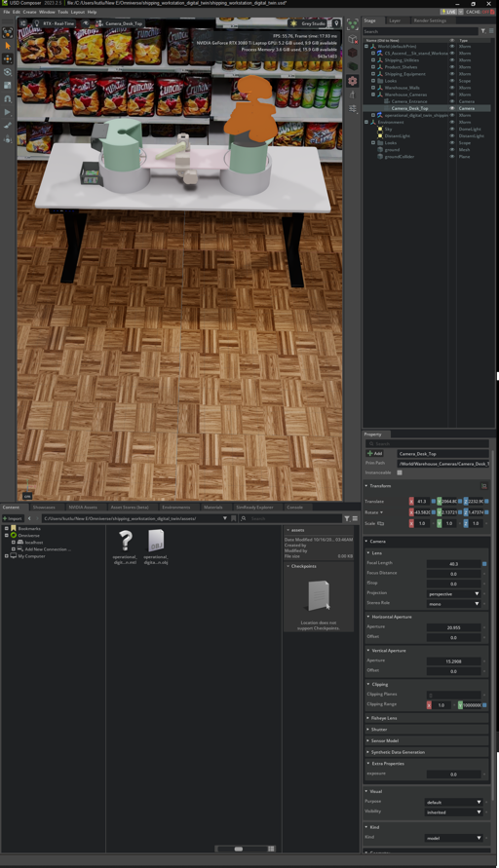Click the play simulation icon
Image resolution: width=499 pixels, height=868 pixels.
tap(7, 112)
